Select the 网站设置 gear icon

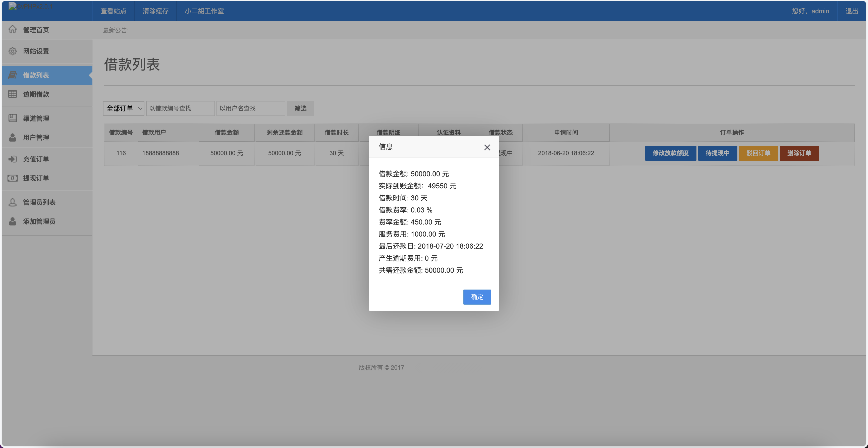13,51
